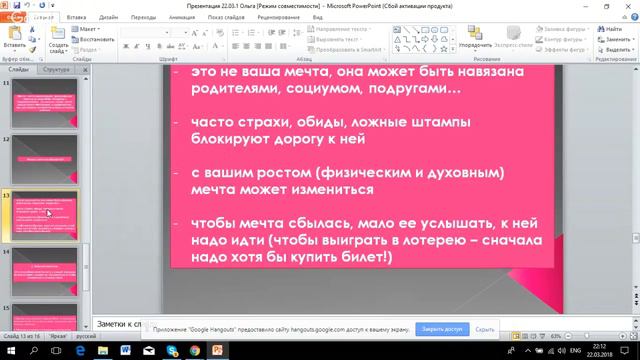The height and width of the screenshot is (360, 640).
Task: Toggle italic К formatting
Action: pos(137,47)
